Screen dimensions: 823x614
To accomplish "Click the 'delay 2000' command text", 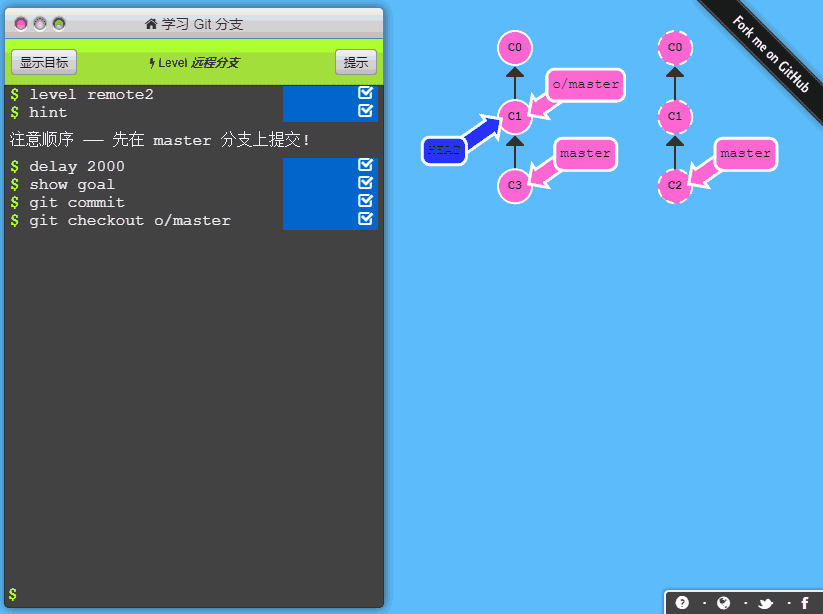I will point(77,166).
